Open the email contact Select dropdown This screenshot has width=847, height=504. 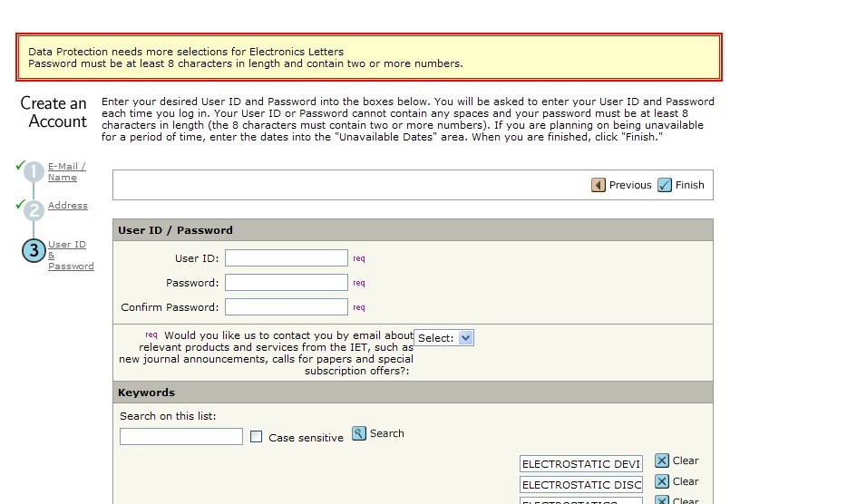click(x=443, y=338)
